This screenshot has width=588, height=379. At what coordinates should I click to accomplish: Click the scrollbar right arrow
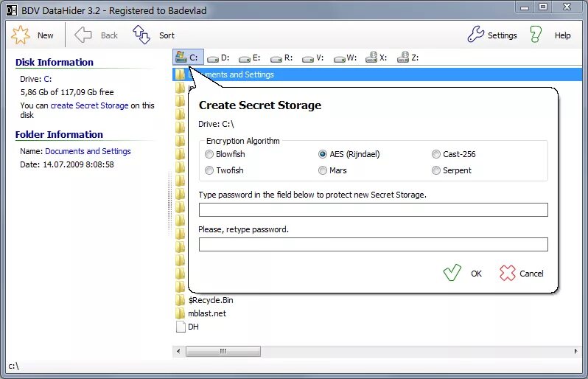click(x=575, y=351)
